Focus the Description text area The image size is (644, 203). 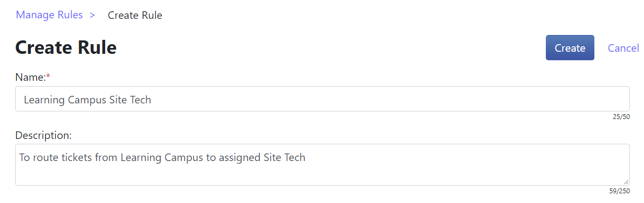click(x=323, y=164)
